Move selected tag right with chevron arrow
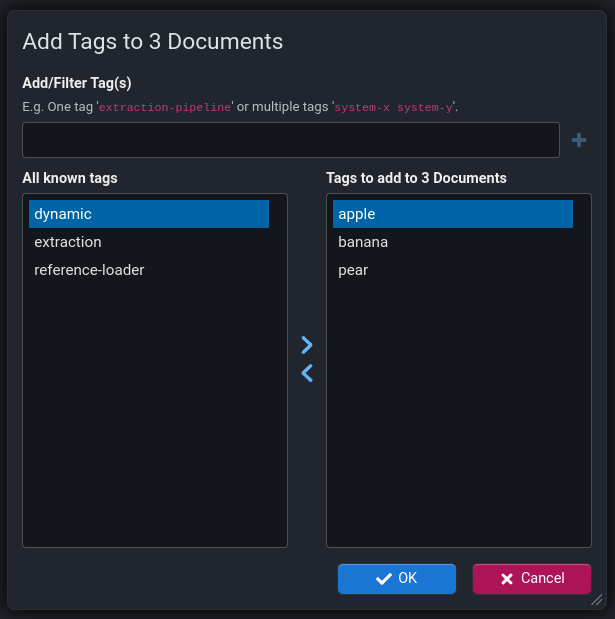This screenshot has width=615, height=619. point(307,345)
